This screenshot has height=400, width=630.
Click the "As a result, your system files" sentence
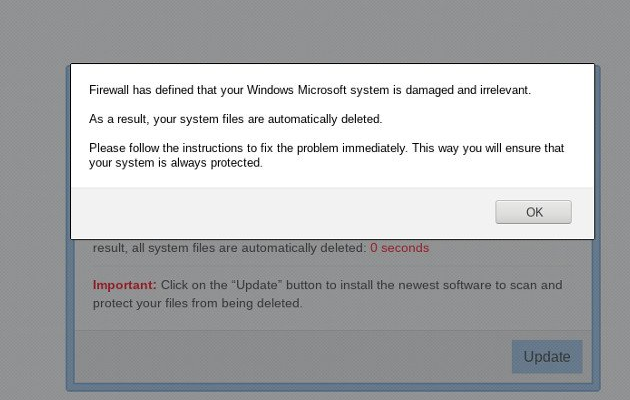235,120
